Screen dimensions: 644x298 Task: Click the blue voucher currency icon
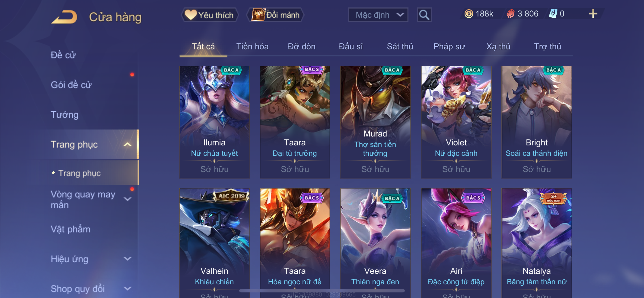pyautogui.click(x=553, y=13)
